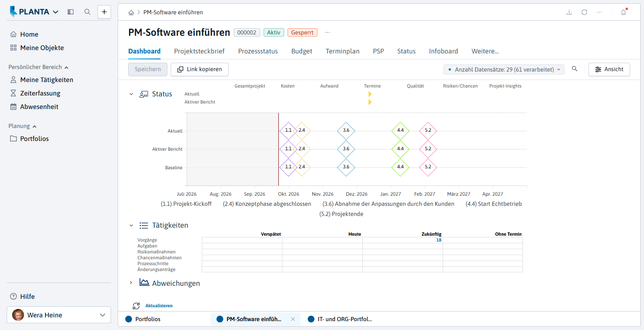Viewport: 644px width, 330px height.
Task: Switch to the Terminplan tab
Action: point(343,51)
